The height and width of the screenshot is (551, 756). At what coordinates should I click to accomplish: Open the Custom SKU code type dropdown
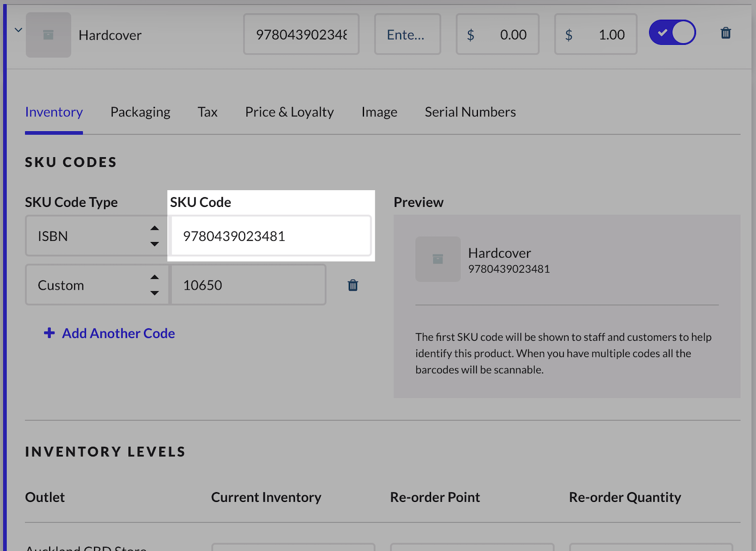click(96, 285)
